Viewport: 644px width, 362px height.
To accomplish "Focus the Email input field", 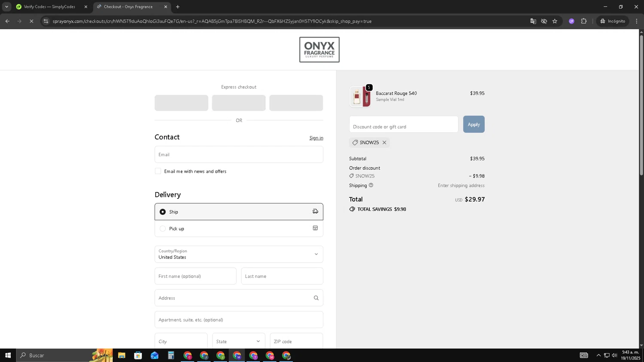I will tap(239, 154).
